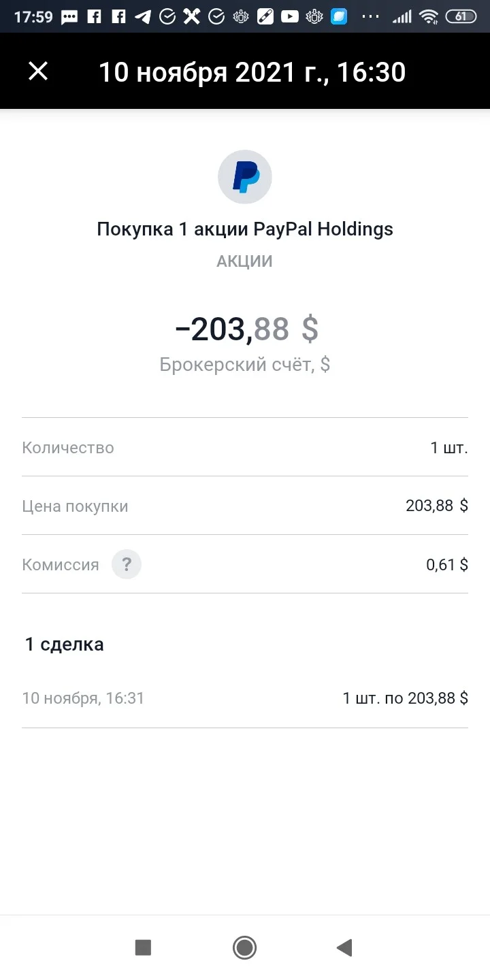Tap the title Покупка 1 акции PayPal Holdings

[245, 229]
